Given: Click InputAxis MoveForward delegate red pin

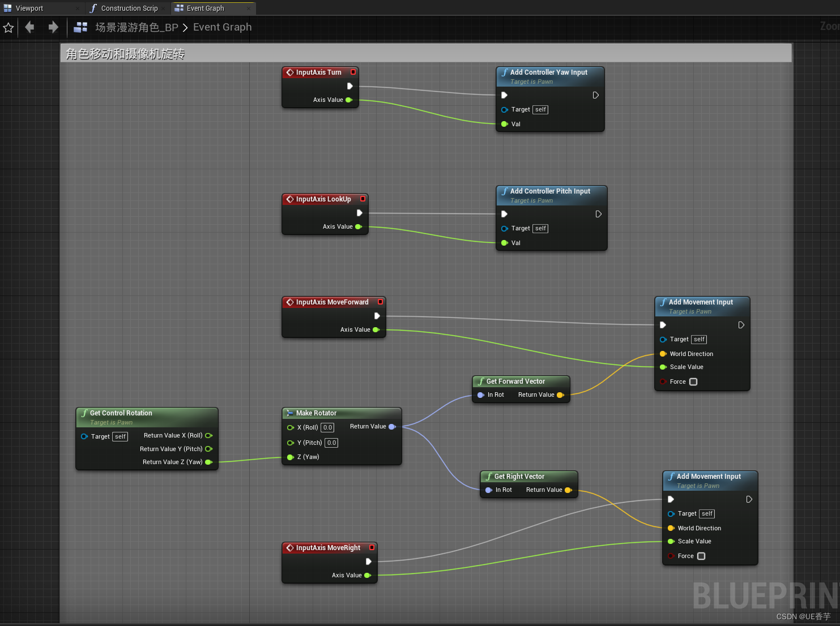Looking at the screenshot, I should pyautogui.click(x=380, y=302).
